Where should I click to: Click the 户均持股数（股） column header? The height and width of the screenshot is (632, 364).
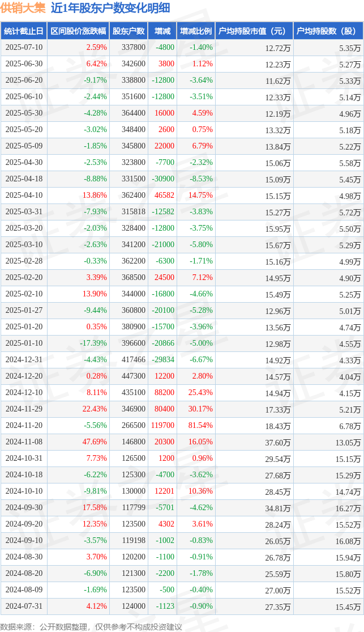328,31
